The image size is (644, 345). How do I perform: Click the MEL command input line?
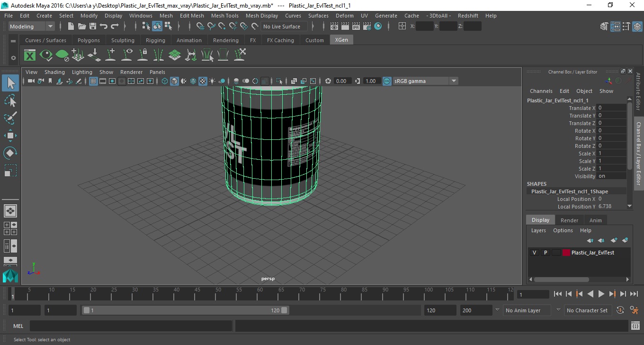[x=131, y=326]
